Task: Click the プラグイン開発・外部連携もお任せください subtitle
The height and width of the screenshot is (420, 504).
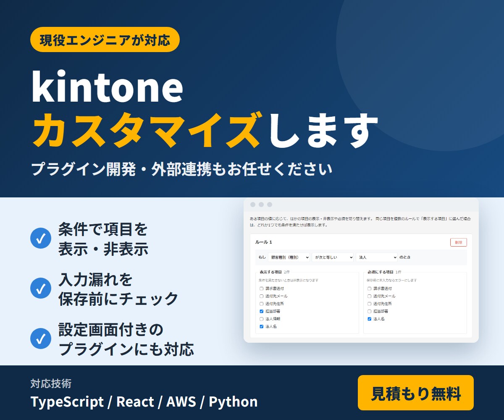Action: point(182,169)
